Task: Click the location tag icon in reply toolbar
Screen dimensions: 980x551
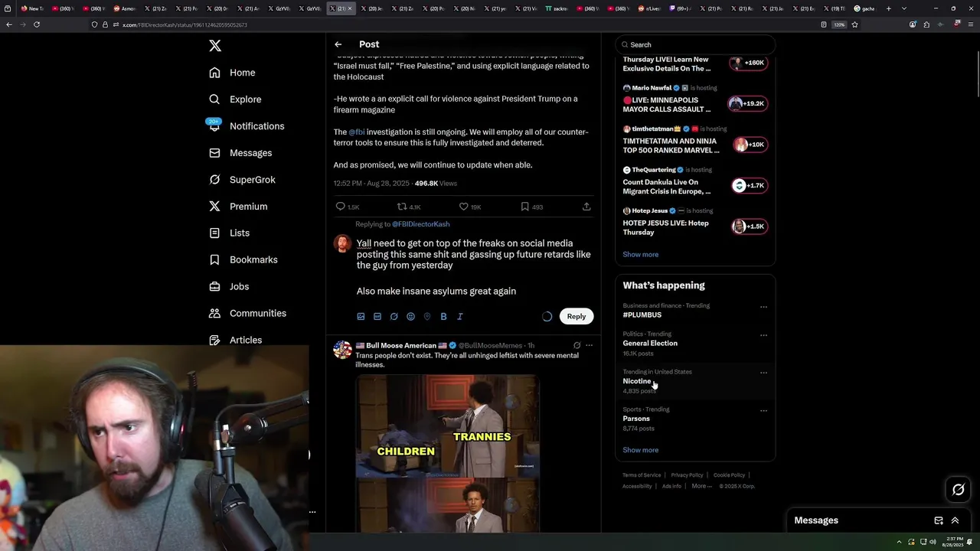Action: pos(427,317)
